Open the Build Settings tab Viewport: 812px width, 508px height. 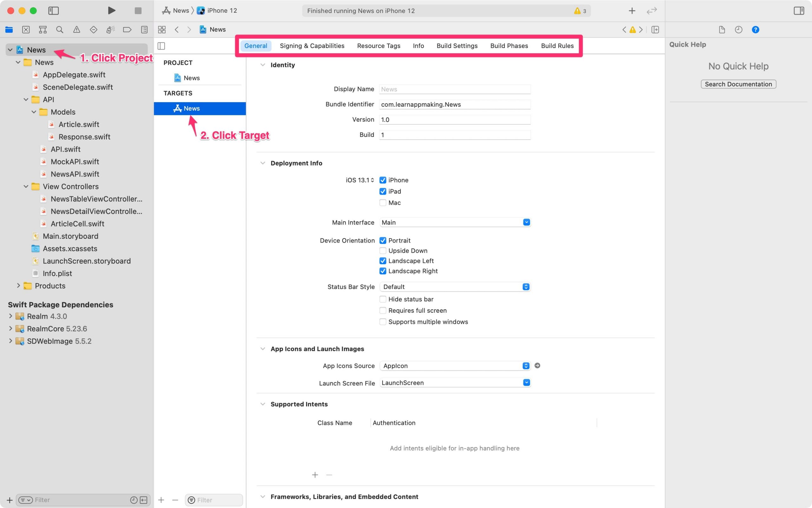click(x=457, y=46)
